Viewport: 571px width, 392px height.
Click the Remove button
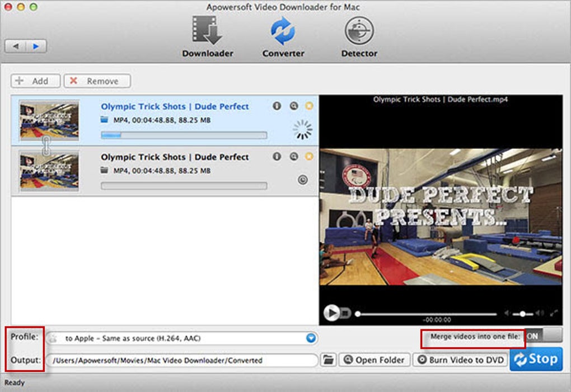[x=97, y=81]
